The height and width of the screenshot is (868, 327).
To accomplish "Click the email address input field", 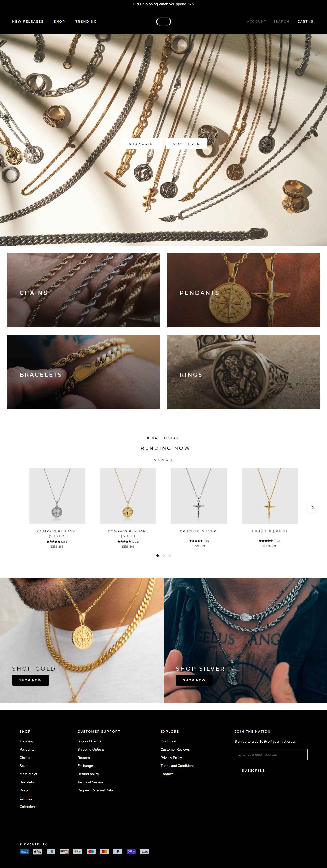I will (x=271, y=754).
